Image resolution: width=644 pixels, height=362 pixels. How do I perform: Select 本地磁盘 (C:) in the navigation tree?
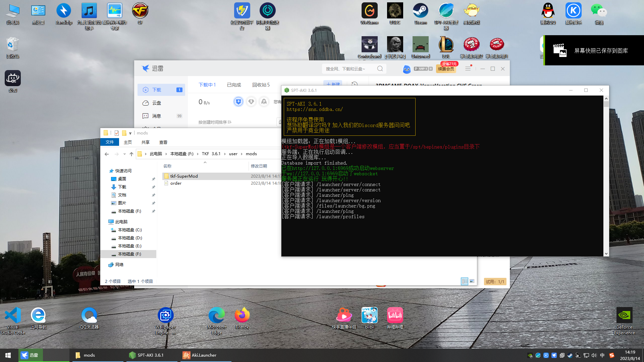point(130,230)
